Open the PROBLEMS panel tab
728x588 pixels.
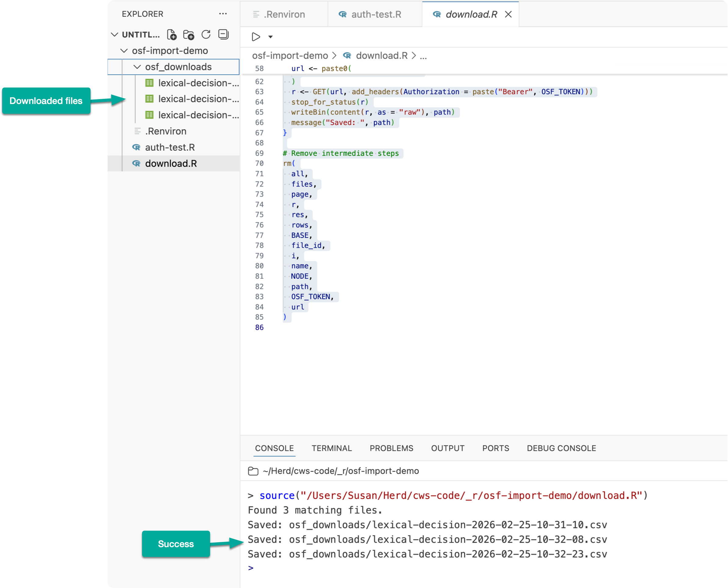coord(391,448)
